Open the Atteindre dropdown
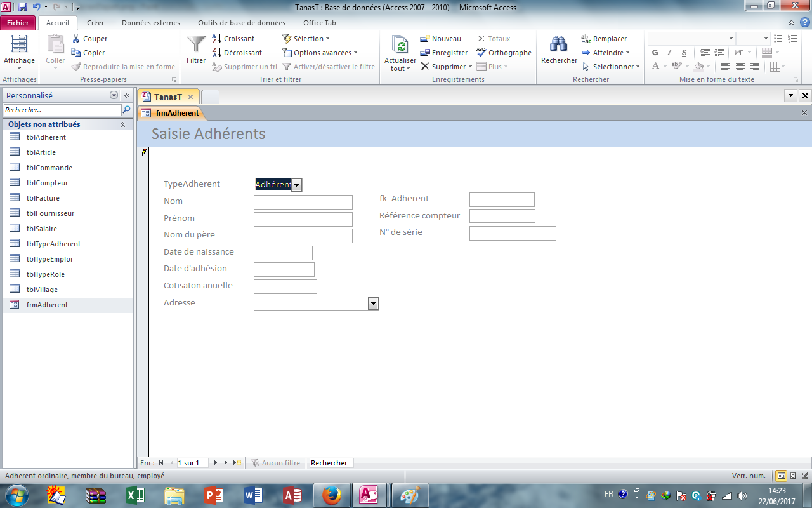This screenshot has height=508, width=812. (x=606, y=53)
